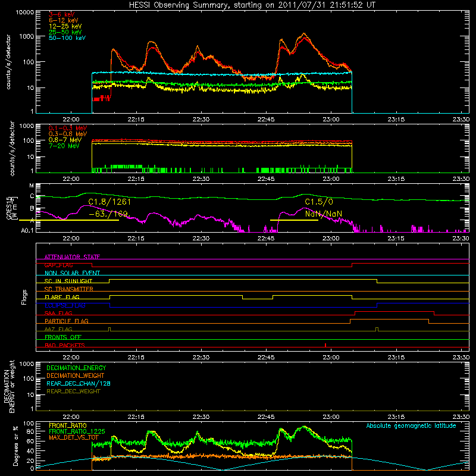
Task: Click the NaN/NaN position annotation
Action: (x=324, y=214)
